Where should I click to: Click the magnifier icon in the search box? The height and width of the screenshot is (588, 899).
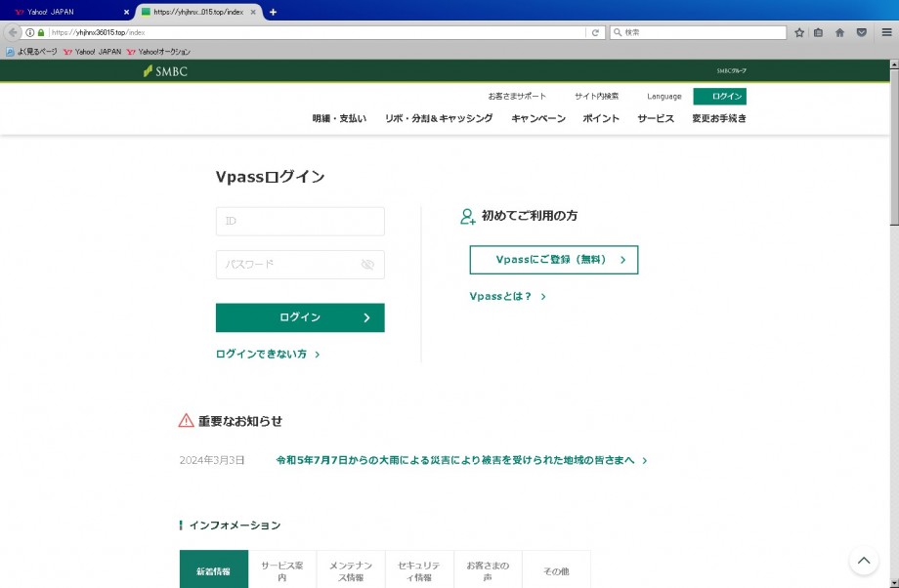[x=618, y=32]
